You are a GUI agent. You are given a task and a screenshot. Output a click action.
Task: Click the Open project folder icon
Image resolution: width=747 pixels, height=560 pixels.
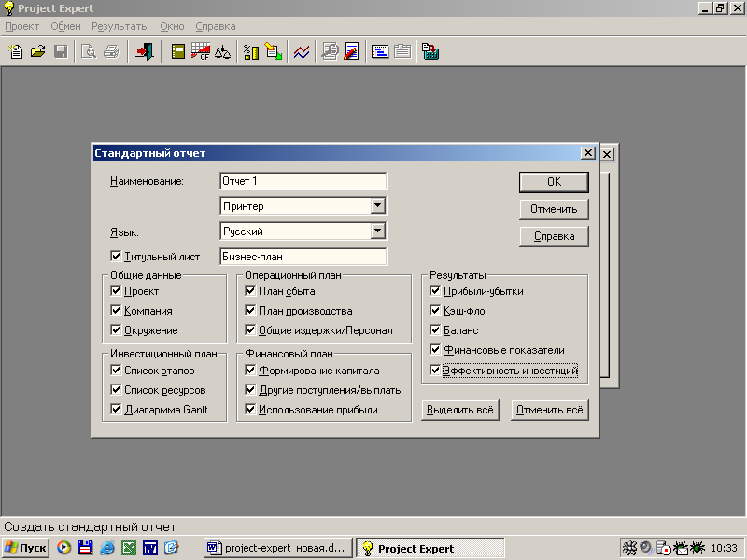pyautogui.click(x=38, y=51)
